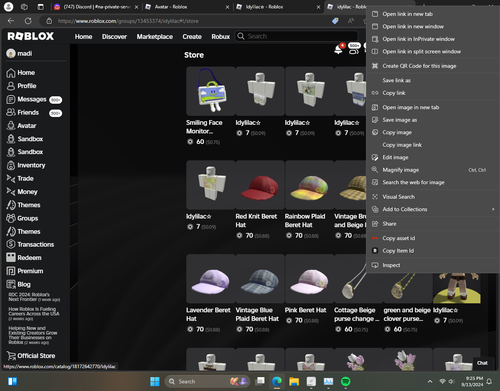500x391 pixels.
Task: Switch to the Discord browser tab
Action: point(96,7)
